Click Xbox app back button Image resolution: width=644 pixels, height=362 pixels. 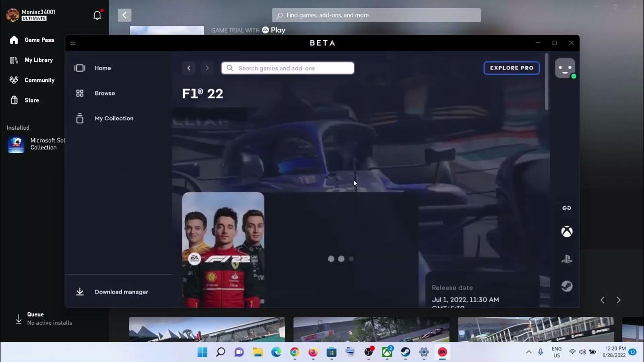(x=124, y=15)
